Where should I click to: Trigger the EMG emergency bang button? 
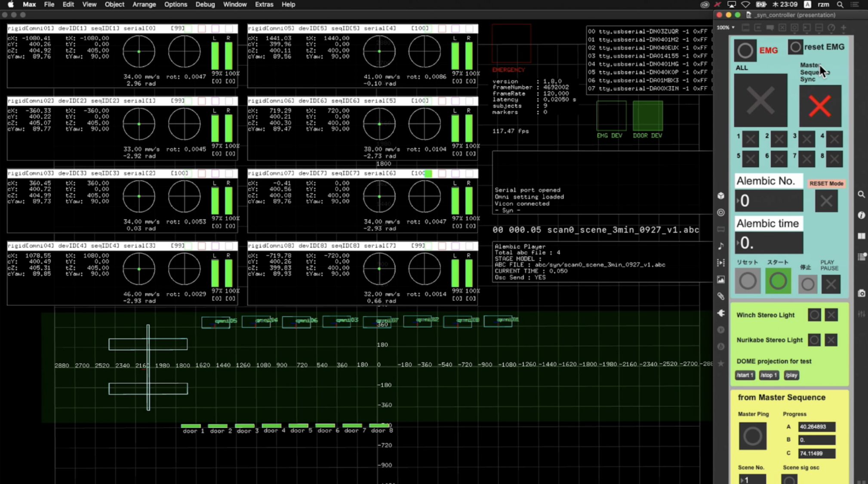pyautogui.click(x=745, y=50)
